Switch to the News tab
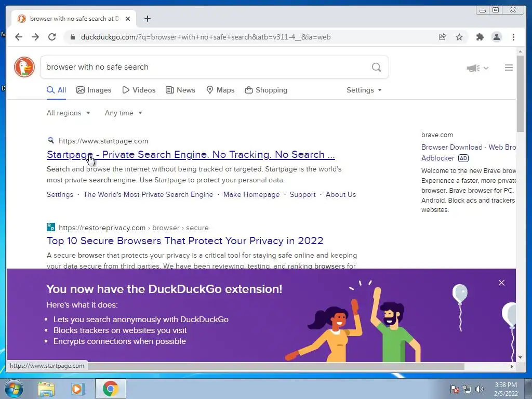Screen dimensions: 532x399 click(x=180, y=90)
